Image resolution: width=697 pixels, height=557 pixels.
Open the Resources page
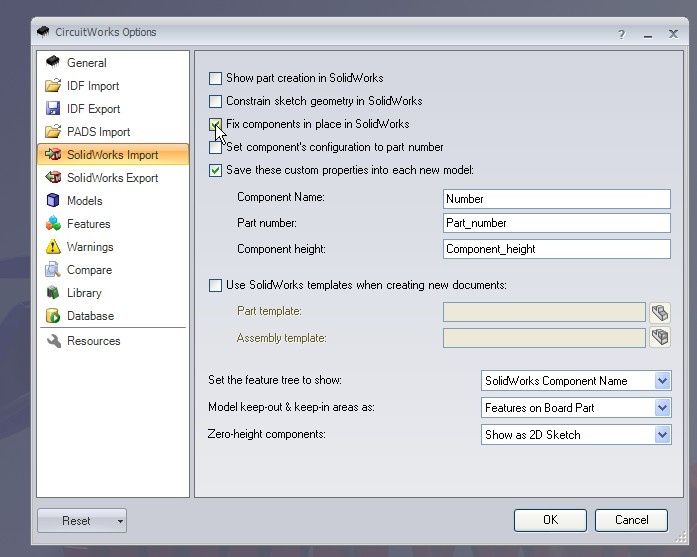click(113, 341)
